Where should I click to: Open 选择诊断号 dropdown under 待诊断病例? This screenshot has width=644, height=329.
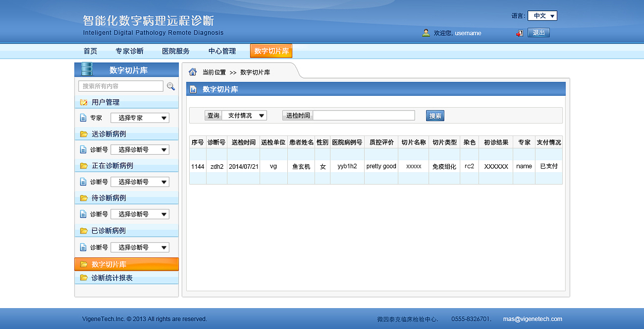[x=140, y=214]
